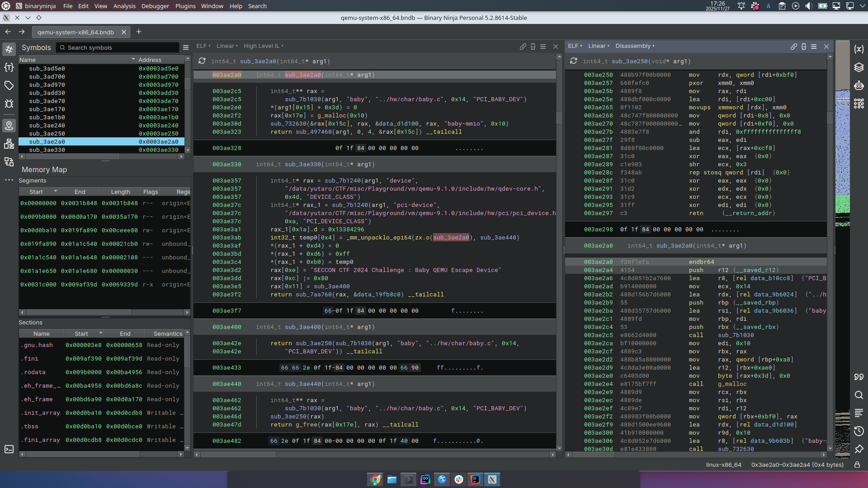
Task: Open the Find panel via magnifier icon
Action: (x=859, y=395)
